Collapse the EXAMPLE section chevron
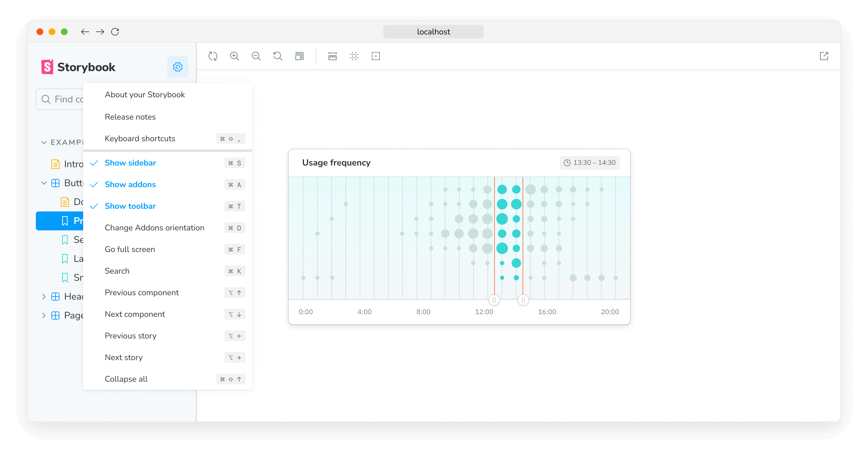This screenshot has width=868, height=456. coord(44,143)
